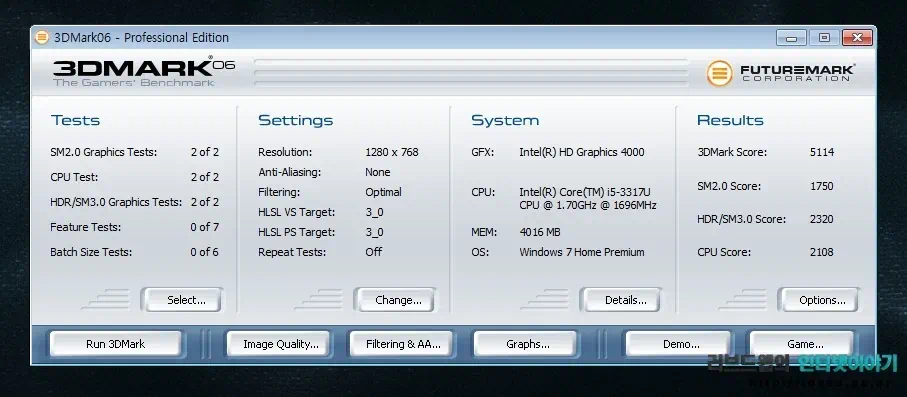
Task: Click the memory value 4016 MB
Action: click(x=540, y=232)
